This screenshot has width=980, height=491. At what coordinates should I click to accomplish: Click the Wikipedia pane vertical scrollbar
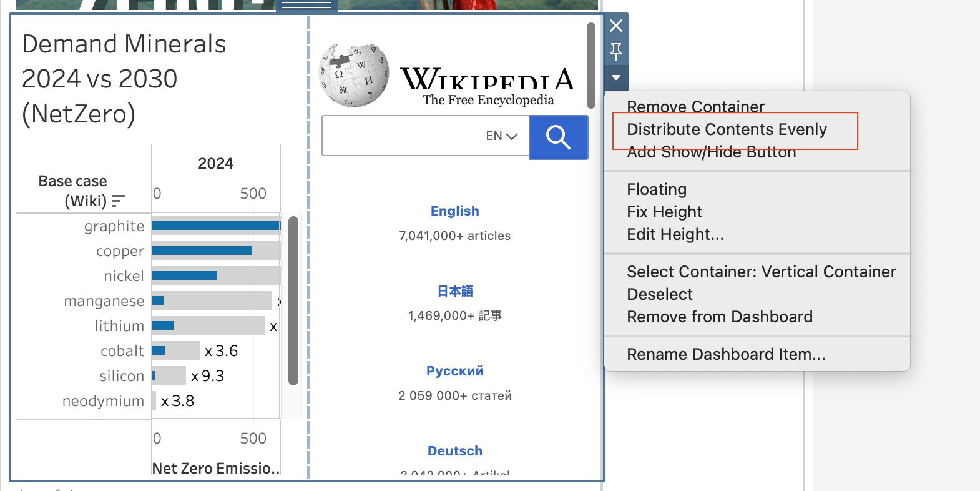point(591,66)
